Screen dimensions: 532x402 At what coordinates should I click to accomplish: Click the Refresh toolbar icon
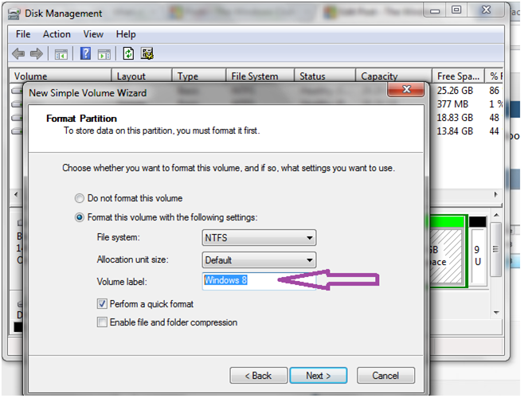[128, 53]
